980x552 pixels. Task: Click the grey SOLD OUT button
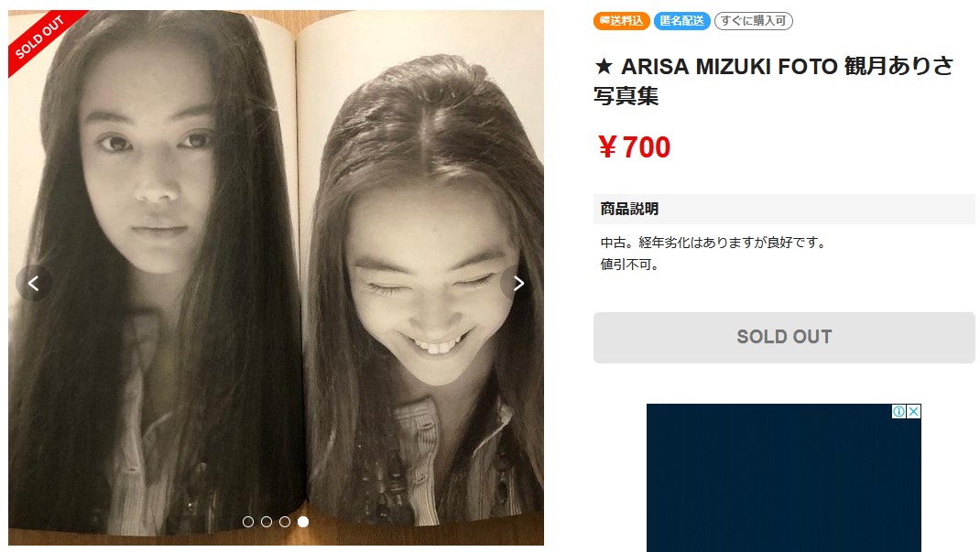784,337
